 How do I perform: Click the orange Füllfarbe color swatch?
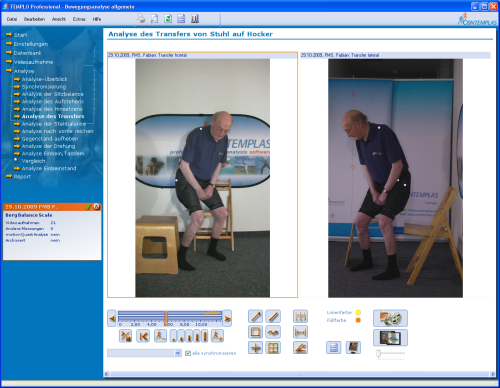click(x=358, y=320)
